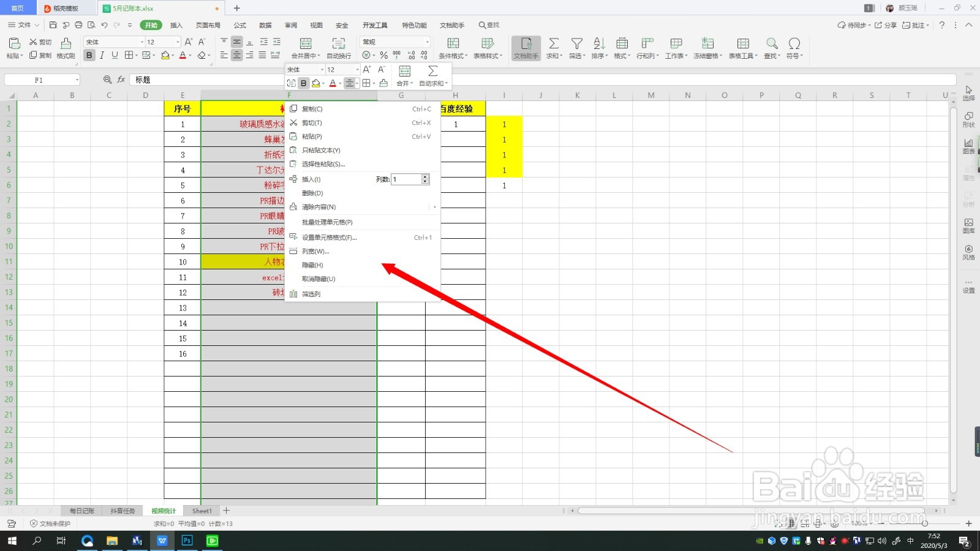The width and height of the screenshot is (980, 551).
Task: Expand the 清除内容 submenu arrow
Action: [x=435, y=207]
